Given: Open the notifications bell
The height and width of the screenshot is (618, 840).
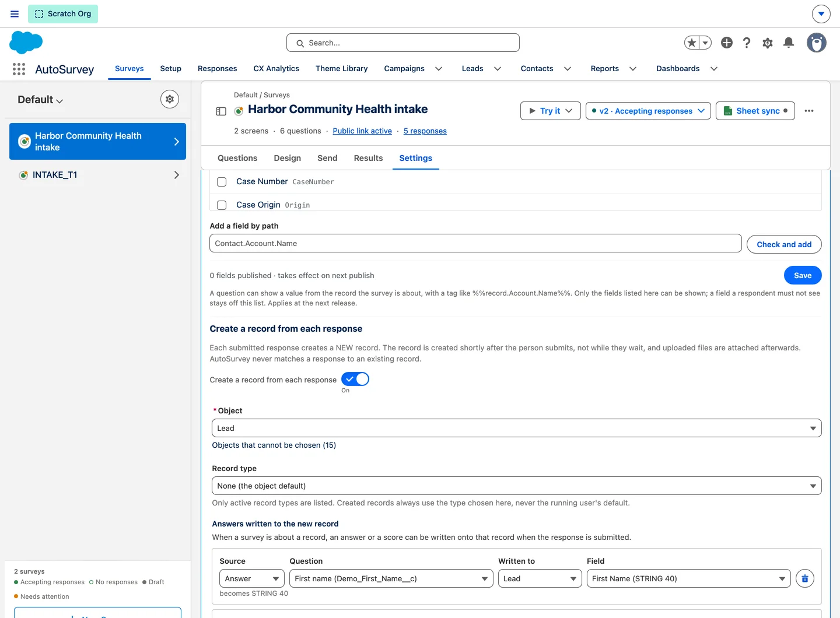Looking at the screenshot, I should (x=789, y=43).
